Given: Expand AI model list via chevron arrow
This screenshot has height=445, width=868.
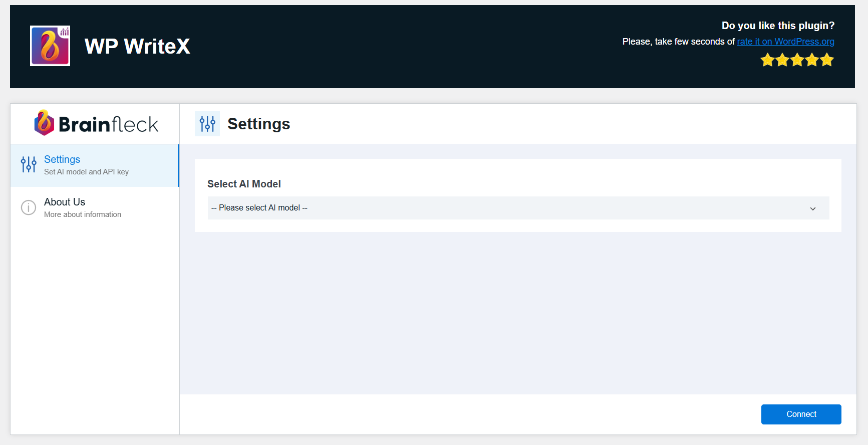Looking at the screenshot, I should [813, 208].
